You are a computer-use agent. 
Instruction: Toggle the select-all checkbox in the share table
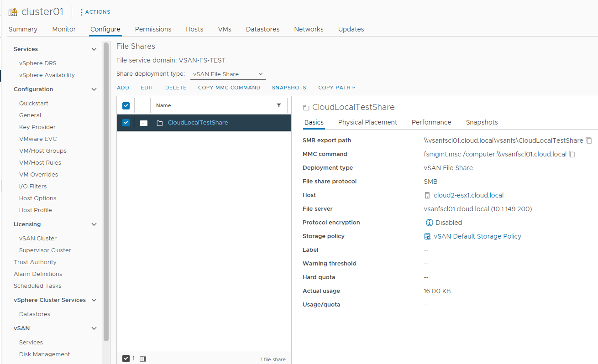pos(126,105)
